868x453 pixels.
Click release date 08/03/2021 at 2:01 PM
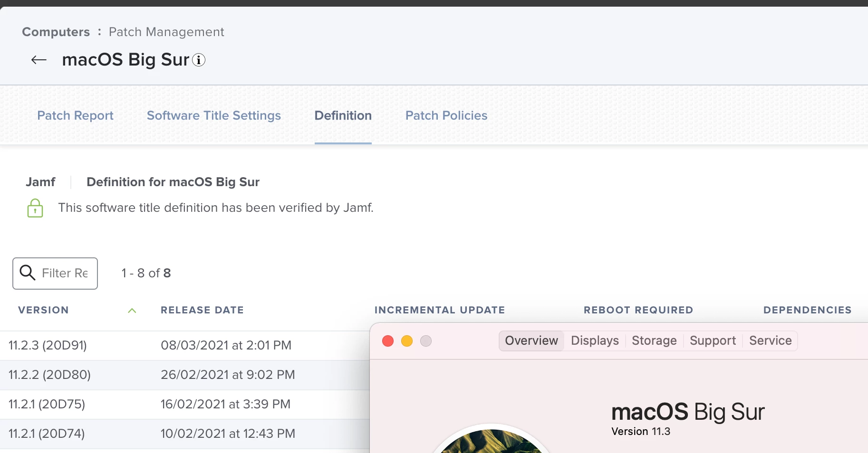(x=226, y=345)
